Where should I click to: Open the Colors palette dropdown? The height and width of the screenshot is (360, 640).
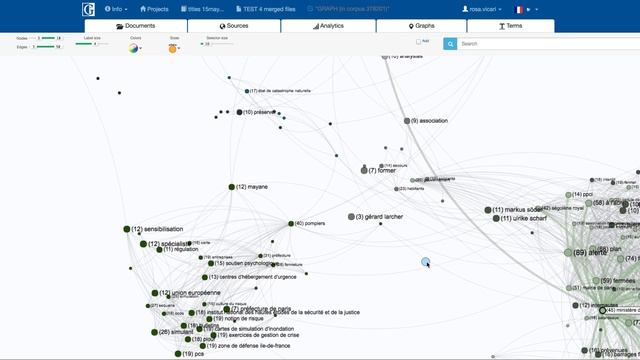[x=135, y=48]
